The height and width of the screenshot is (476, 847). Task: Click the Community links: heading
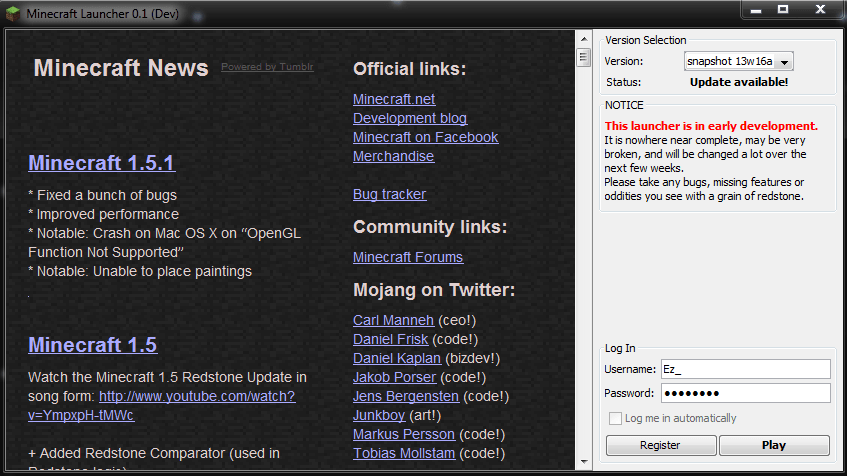430,227
